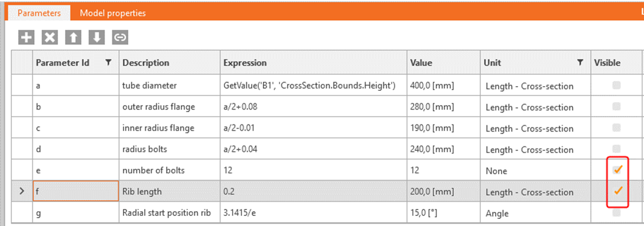The height and width of the screenshot is (226, 644).
Task: Edit Expression field of outer radius flange
Action: coord(313,107)
